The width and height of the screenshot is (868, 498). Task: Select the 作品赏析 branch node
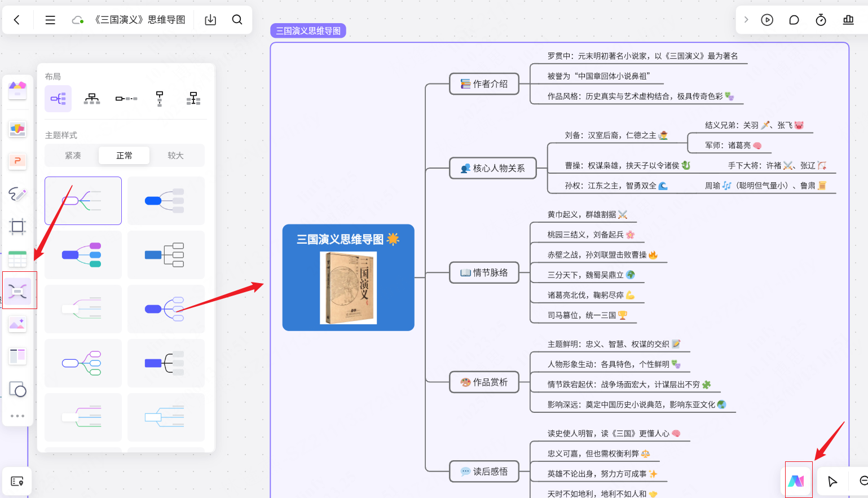484,382
